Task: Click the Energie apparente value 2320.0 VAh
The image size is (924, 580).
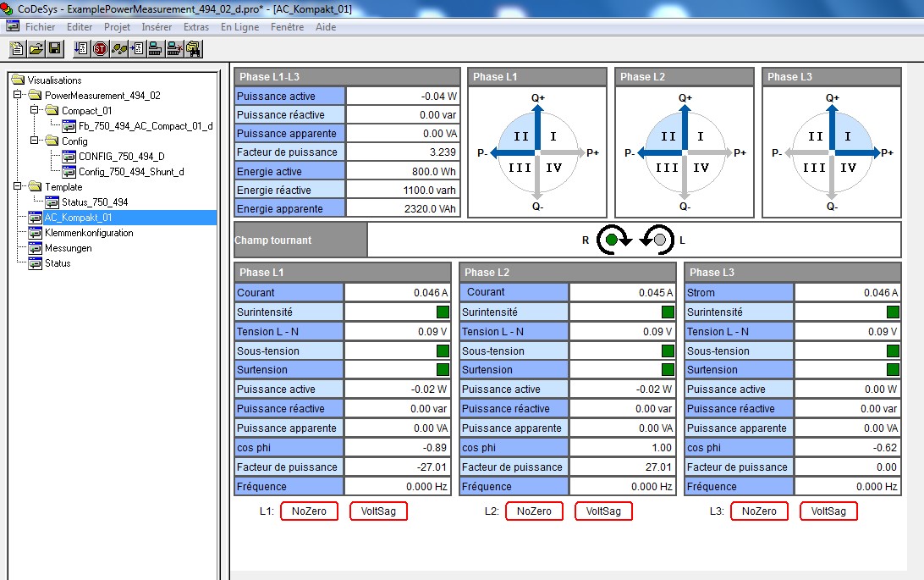Action: coord(403,208)
